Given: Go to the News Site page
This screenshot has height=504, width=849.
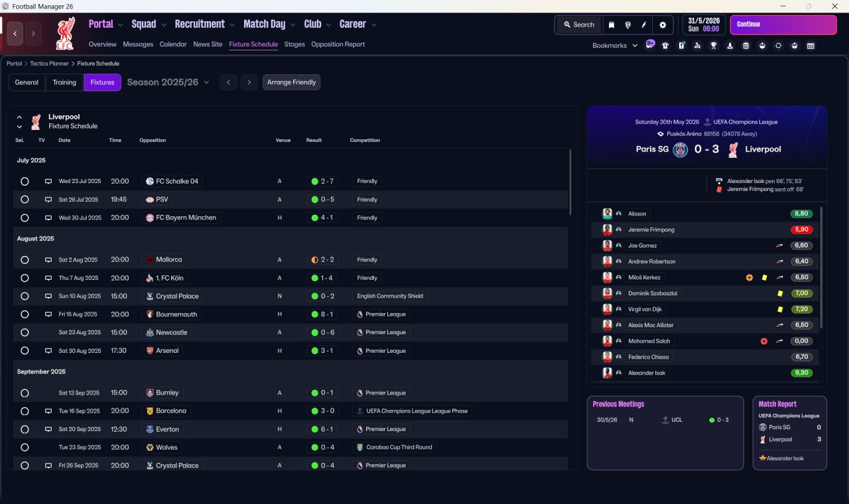Looking at the screenshot, I should click(x=208, y=44).
